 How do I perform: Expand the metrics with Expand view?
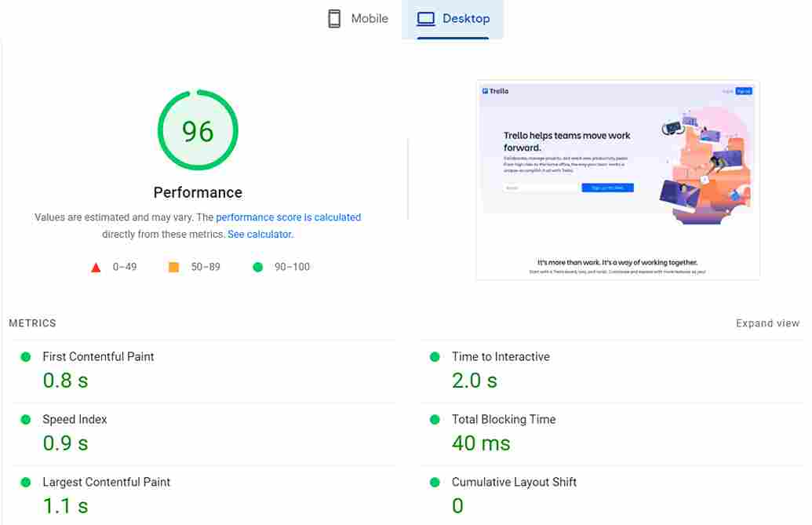click(767, 323)
